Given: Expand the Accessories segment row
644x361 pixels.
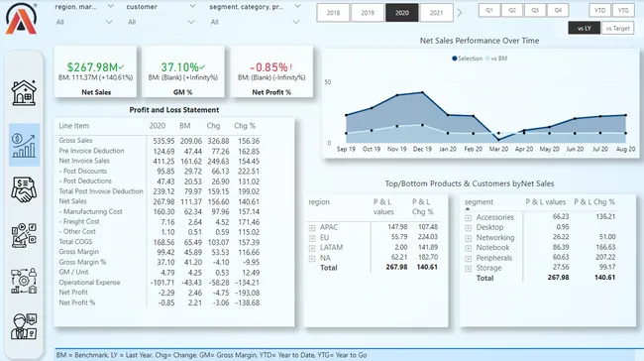Looking at the screenshot, I should click(468, 218).
